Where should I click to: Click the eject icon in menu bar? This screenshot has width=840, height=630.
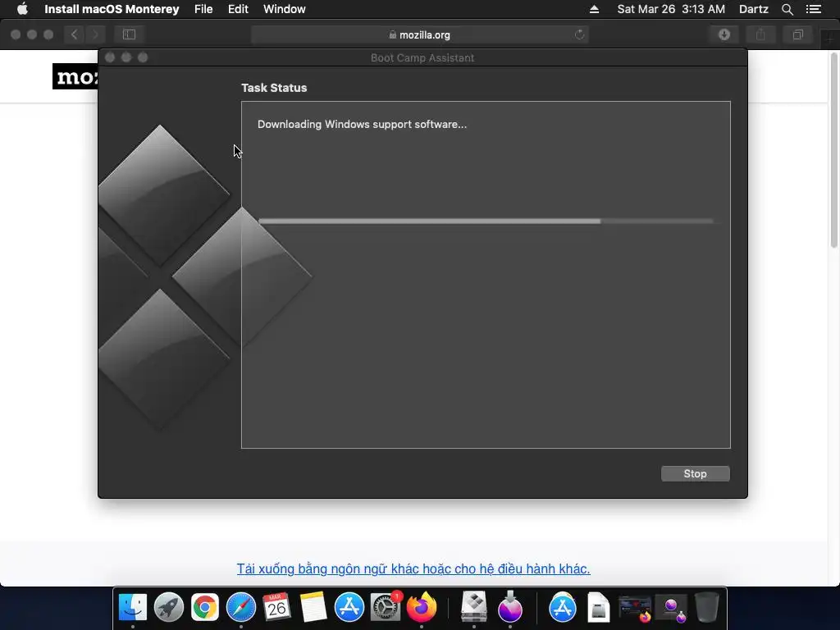[x=594, y=9]
